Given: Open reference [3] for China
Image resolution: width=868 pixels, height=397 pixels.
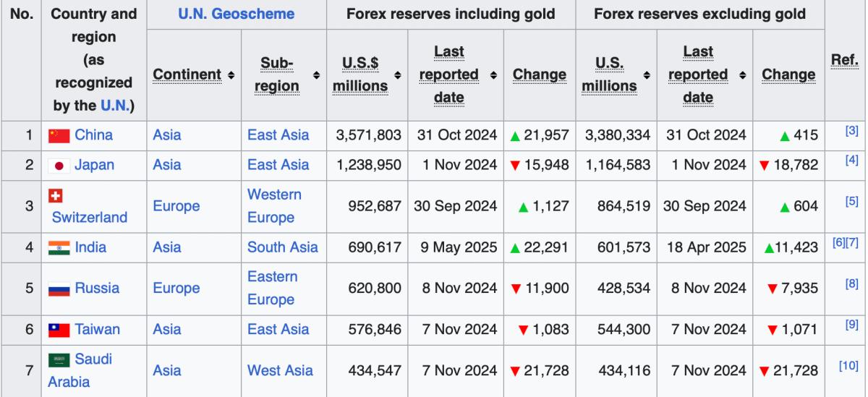Looking at the screenshot, I should pyautogui.click(x=851, y=131).
